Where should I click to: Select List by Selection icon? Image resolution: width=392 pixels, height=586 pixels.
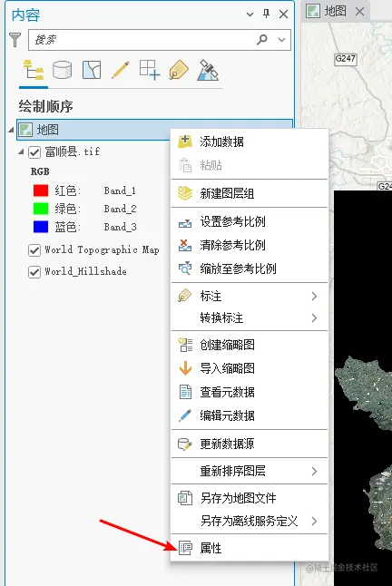click(x=92, y=70)
